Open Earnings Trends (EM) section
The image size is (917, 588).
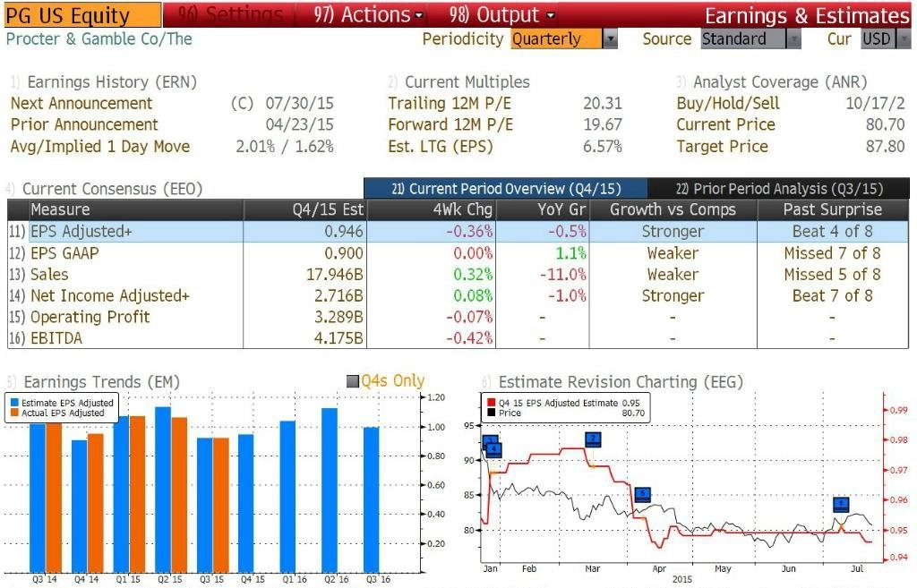click(93, 382)
